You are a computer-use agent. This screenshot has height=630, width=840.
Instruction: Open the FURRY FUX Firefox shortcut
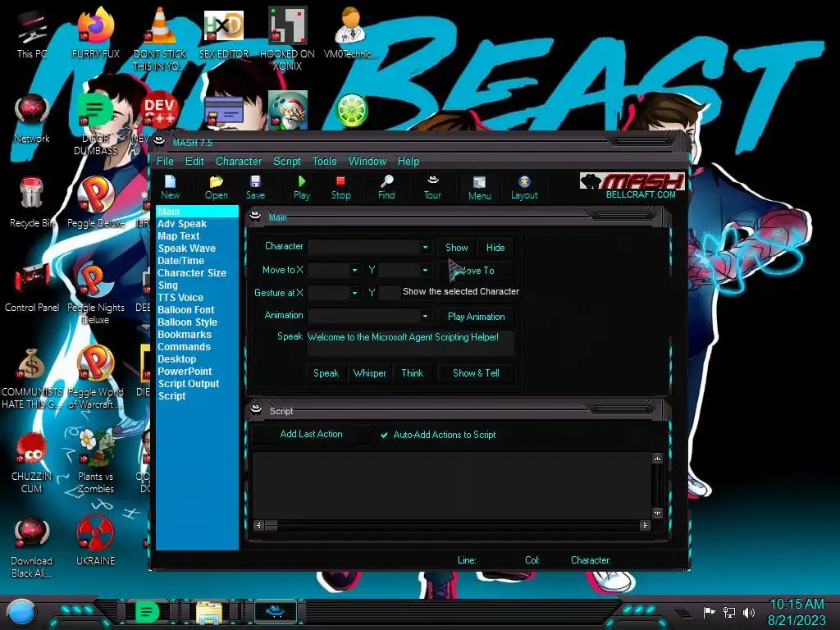(95, 34)
